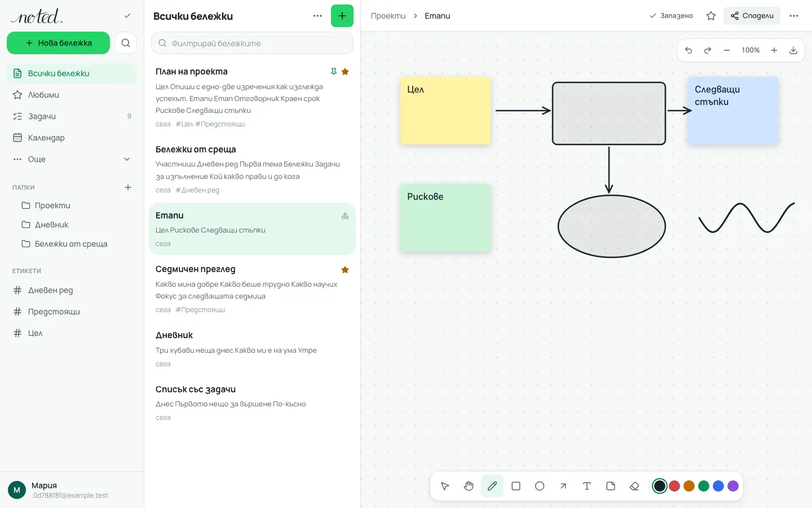The width and height of the screenshot is (812, 508).
Task: Click the Сподели share button
Action: click(x=752, y=16)
